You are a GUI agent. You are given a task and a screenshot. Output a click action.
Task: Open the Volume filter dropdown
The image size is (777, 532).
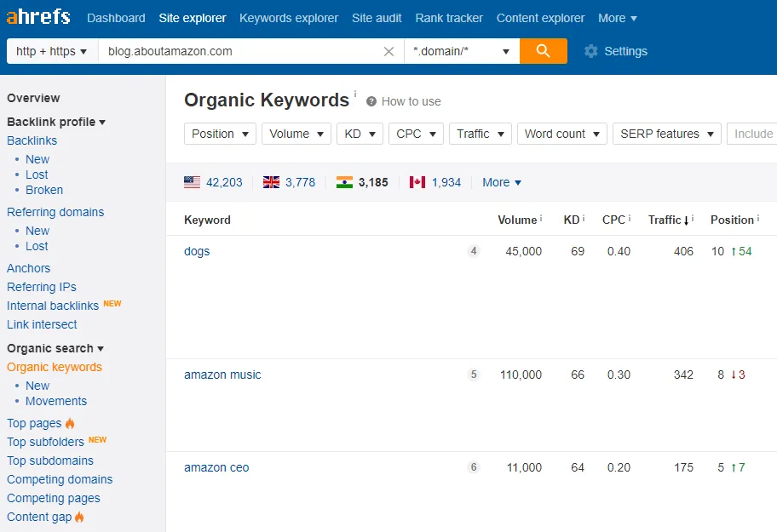pos(296,134)
